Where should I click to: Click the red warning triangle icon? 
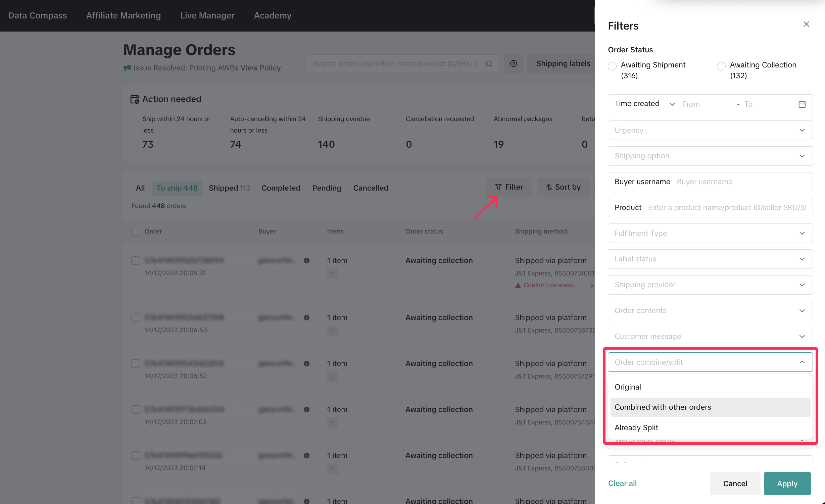pyautogui.click(x=518, y=286)
